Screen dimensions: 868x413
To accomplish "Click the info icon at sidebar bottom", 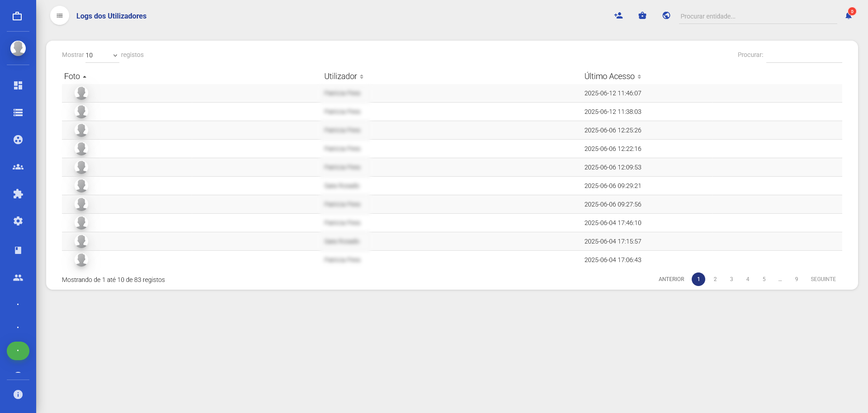I will (18, 394).
